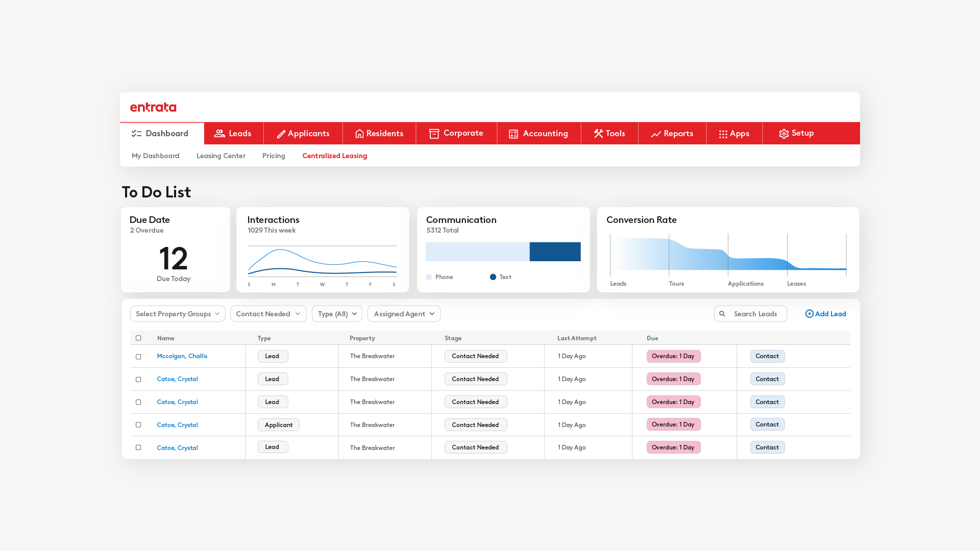Open the Select Property Groups dropdown
Image resolution: width=980 pixels, height=551 pixels.
pos(177,314)
